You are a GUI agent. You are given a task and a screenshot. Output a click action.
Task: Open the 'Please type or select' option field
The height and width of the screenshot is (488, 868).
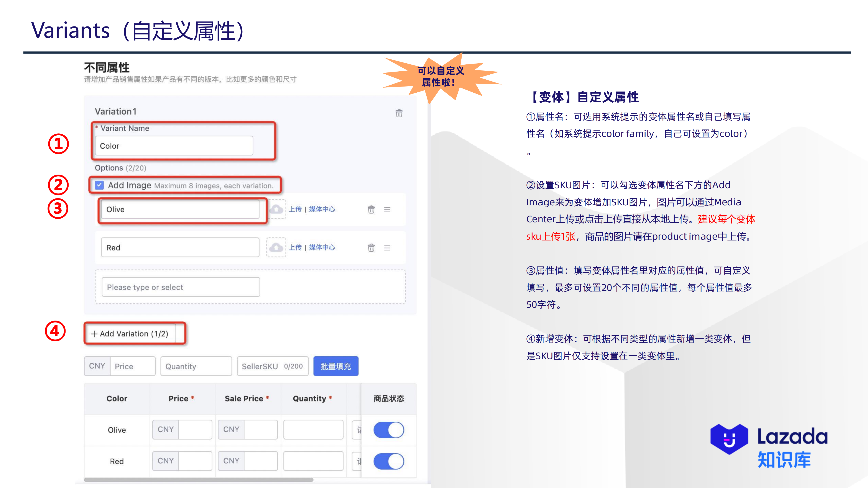[181, 287]
